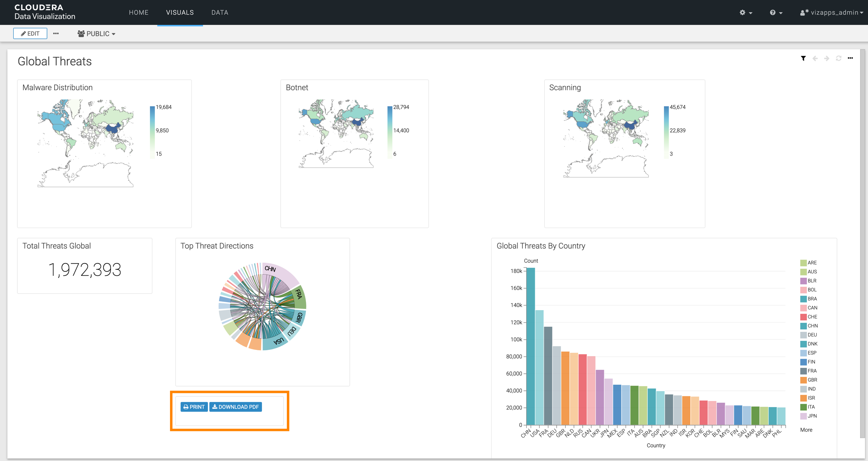Click the Download PDF button
The width and height of the screenshot is (868, 461).
point(235,407)
